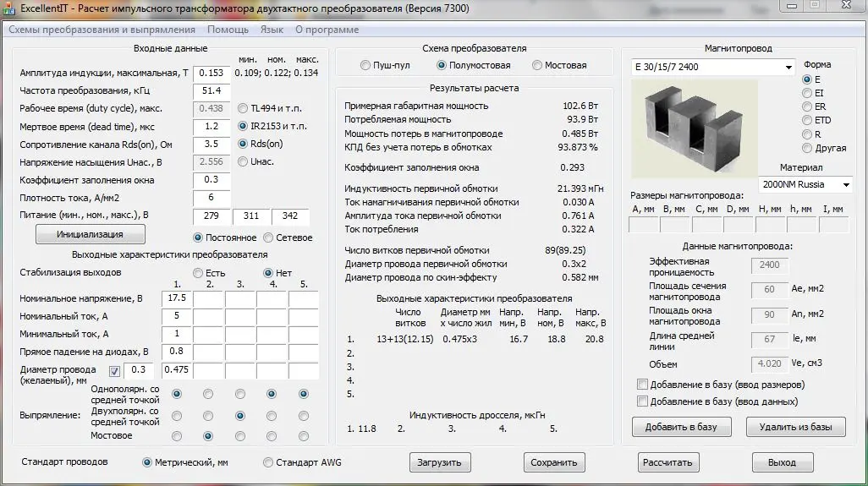This screenshot has width=868, height=486.
Task: Click the ExcellentIT app icon in title bar
Action: click(8, 8)
